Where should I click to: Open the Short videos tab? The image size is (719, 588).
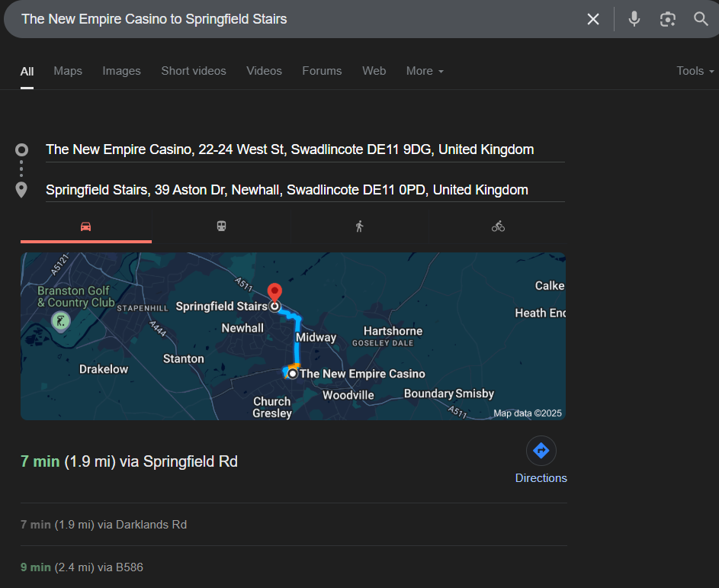pos(194,71)
